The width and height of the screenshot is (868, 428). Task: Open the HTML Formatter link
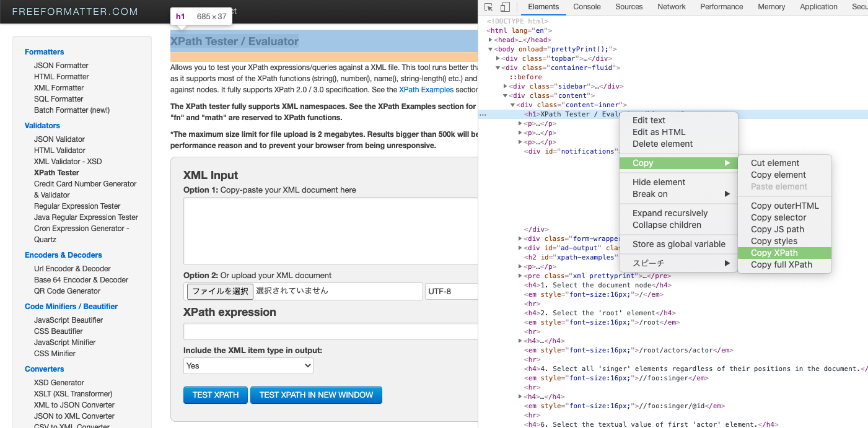pyautogui.click(x=61, y=76)
